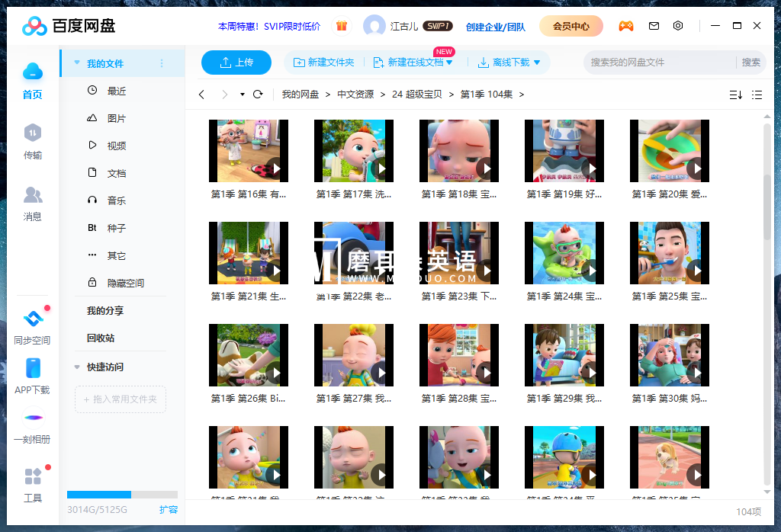781x532 pixels.
Task: Open the mail envelope icon
Action: tap(654, 26)
